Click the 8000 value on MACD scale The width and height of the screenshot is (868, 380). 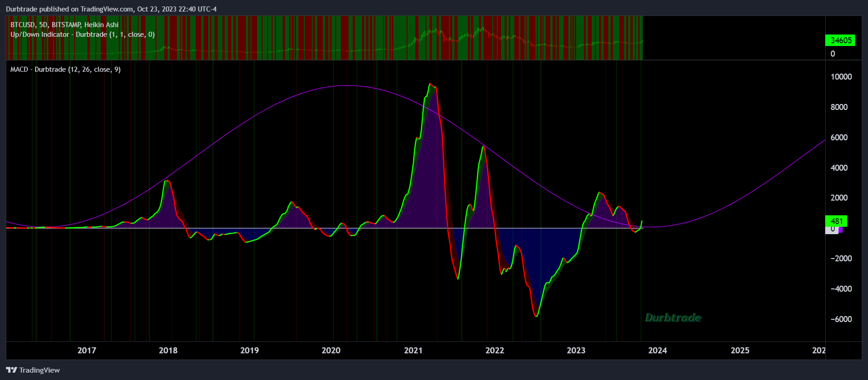839,107
